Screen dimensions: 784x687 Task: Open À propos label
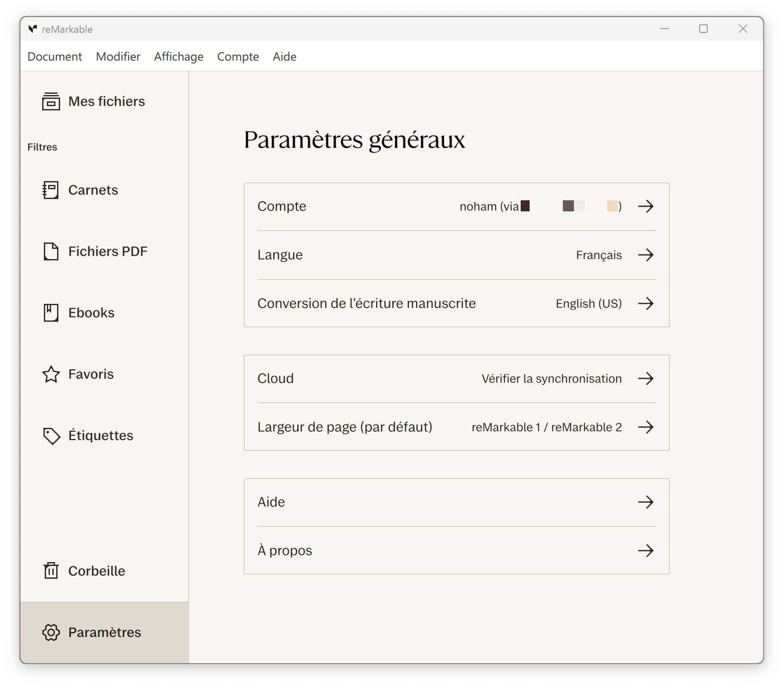(x=285, y=551)
